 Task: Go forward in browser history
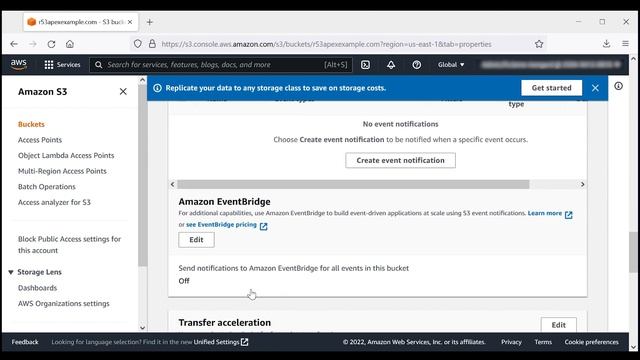(x=33, y=44)
